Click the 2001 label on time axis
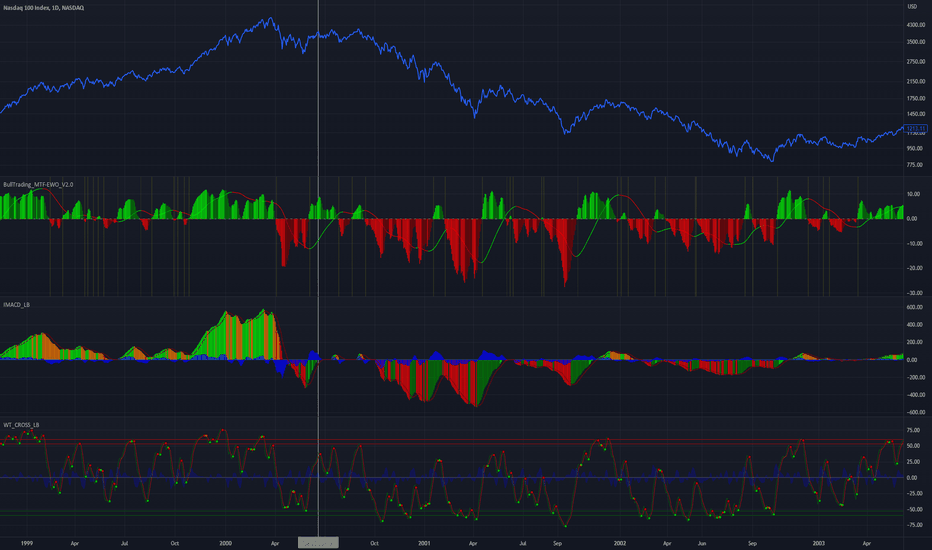The image size is (932, 550). tap(424, 543)
